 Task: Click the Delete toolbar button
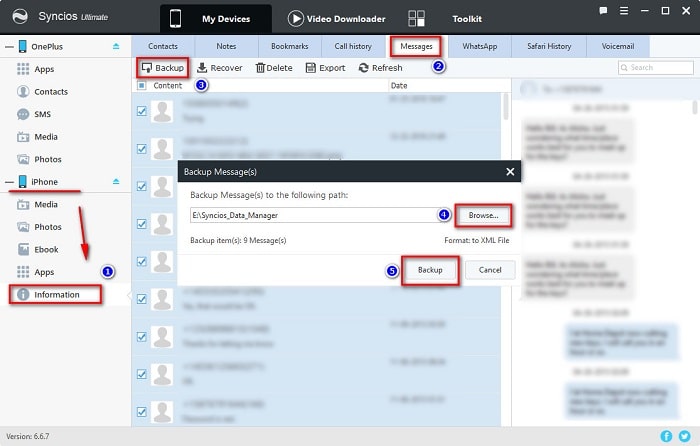click(x=274, y=68)
